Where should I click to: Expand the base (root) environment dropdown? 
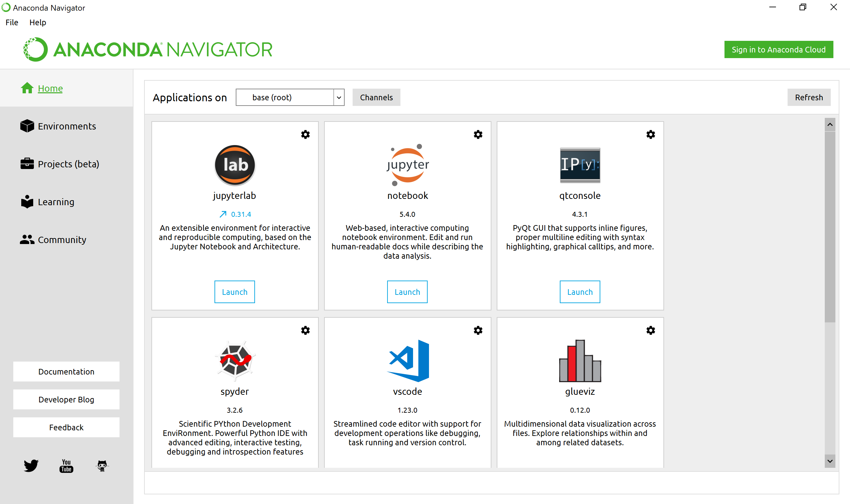(x=339, y=98)
